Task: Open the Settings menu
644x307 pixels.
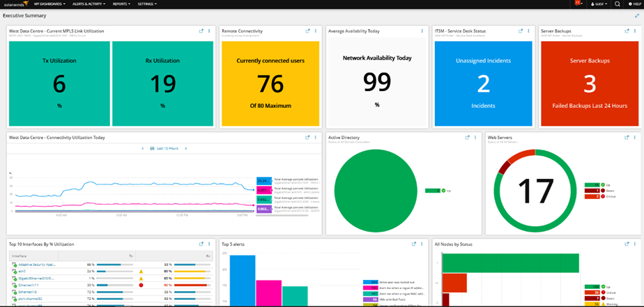Action: [x=147, y=3]
